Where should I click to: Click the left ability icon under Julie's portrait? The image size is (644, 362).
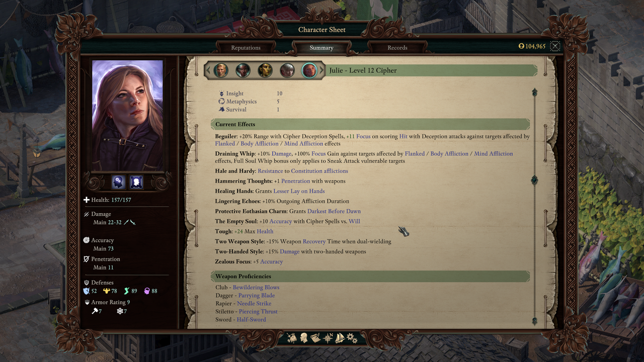[118, 182]
